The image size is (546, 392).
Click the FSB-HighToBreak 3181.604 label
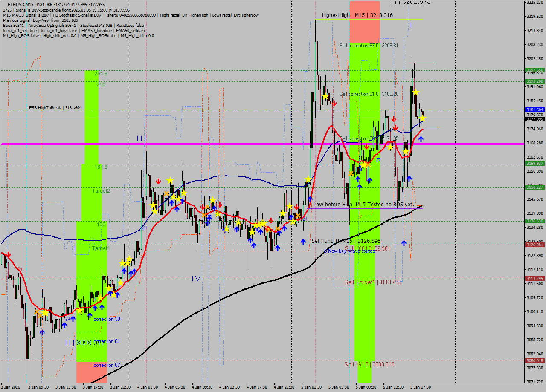point(55,108)
